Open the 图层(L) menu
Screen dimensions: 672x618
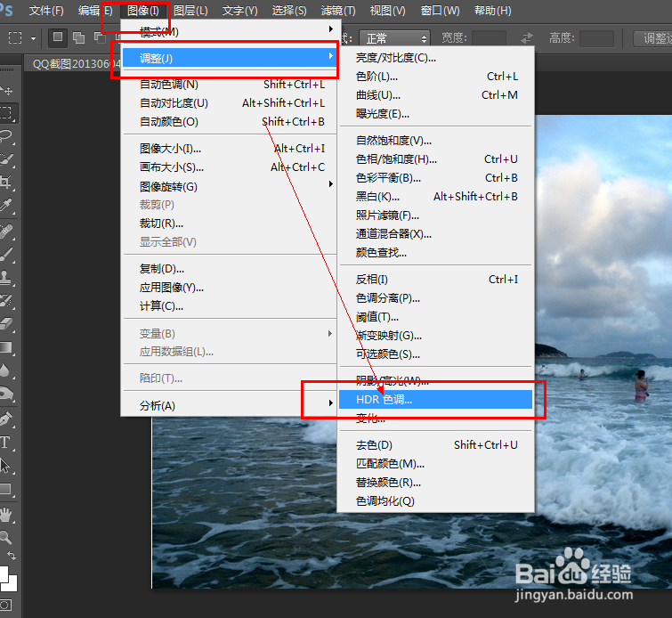pos(190,11)
